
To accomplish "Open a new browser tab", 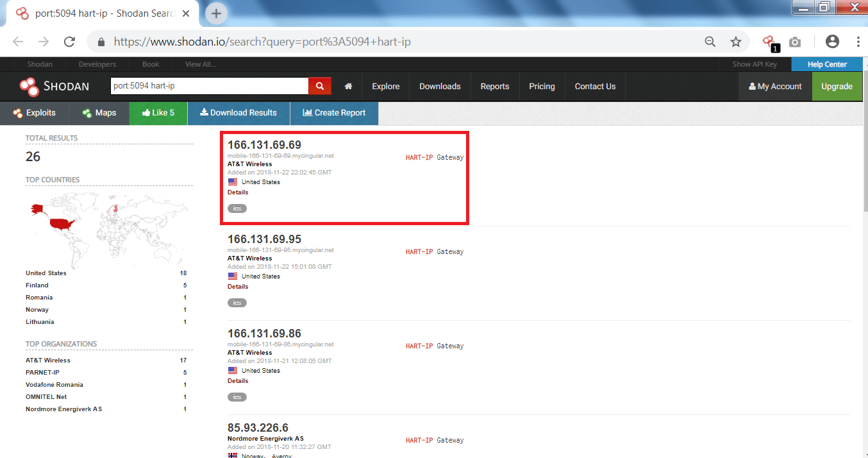I will coord(216,13).
